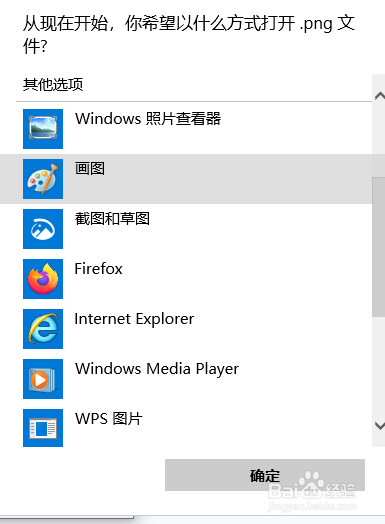Click the scrollbar track below the thumb
This screenshot has width=385, height=524.
pos(379,367)
